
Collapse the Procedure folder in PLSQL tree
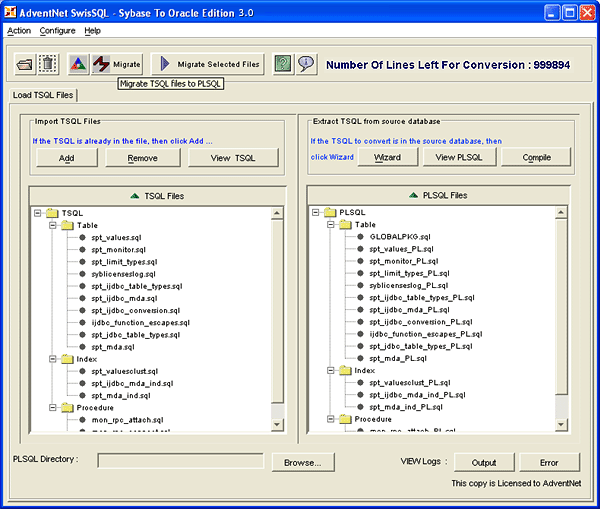[331, 419]
